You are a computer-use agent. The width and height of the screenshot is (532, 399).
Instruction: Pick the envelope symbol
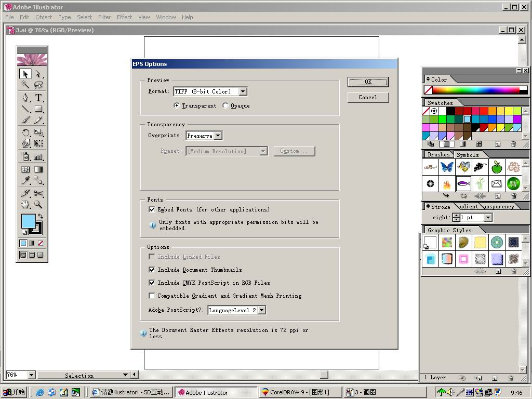[x=497, y=184]
